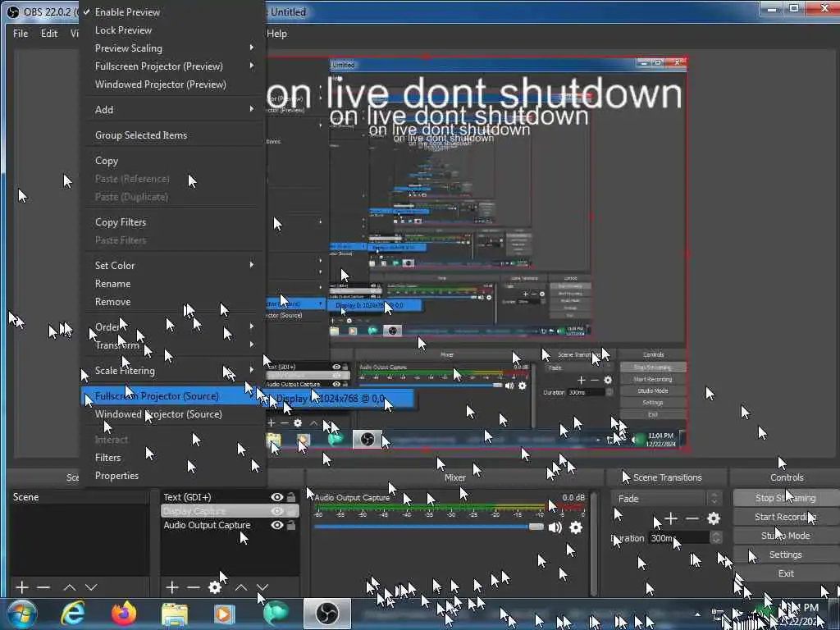The height and width of the screenshot is (630, 840).
Task: Expand Scale Filtering submenu
Action: pyautogui.click(x=172, y=371)
